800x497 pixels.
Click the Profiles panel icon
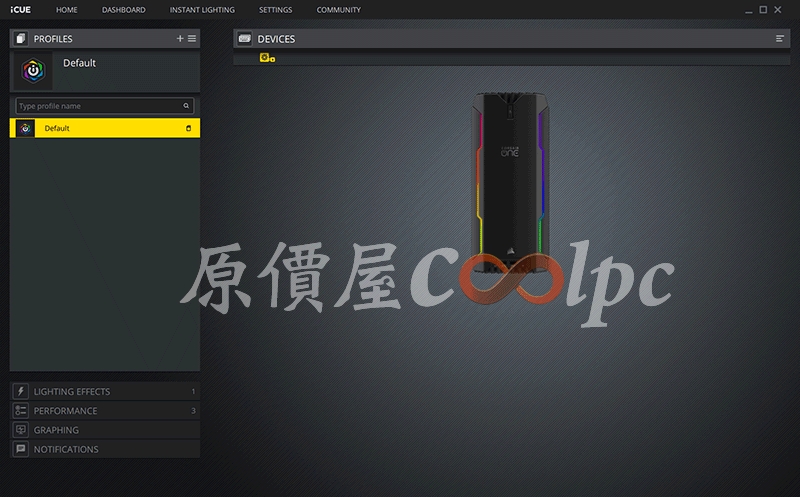[x=20, y=39]
